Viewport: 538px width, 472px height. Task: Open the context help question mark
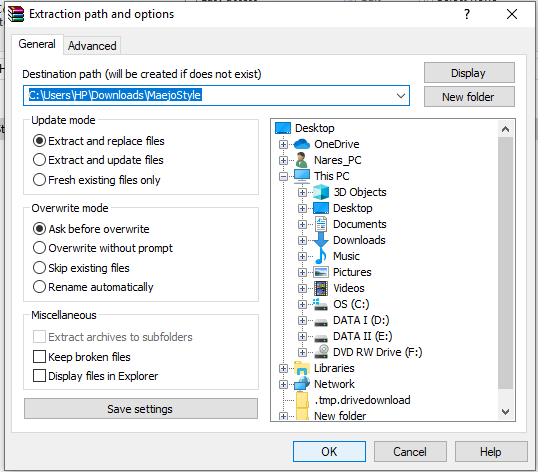(x=467, y=14)
